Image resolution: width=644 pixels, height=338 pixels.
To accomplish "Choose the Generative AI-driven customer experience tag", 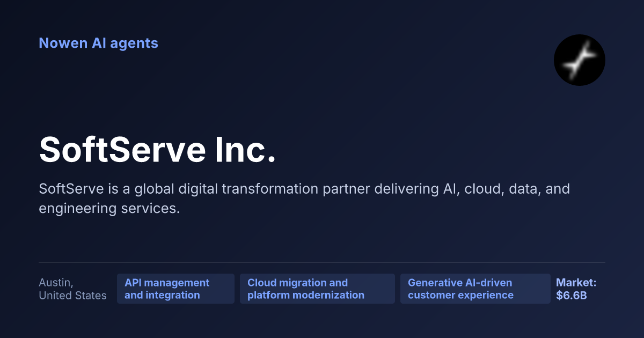I will [x=475, y=289].
